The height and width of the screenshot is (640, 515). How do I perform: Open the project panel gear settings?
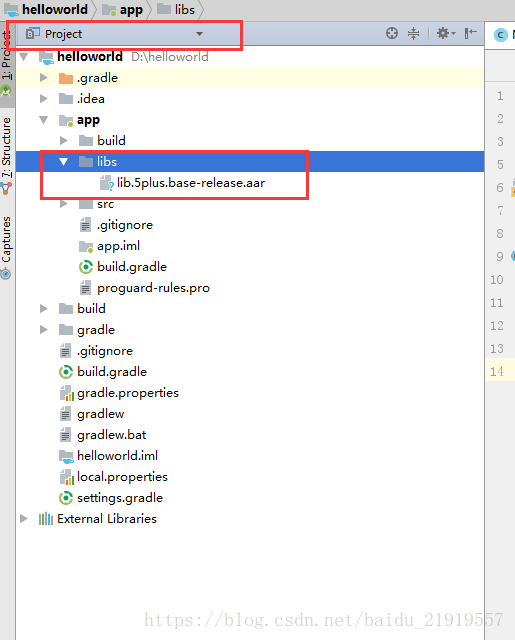(x=446, y=33)
